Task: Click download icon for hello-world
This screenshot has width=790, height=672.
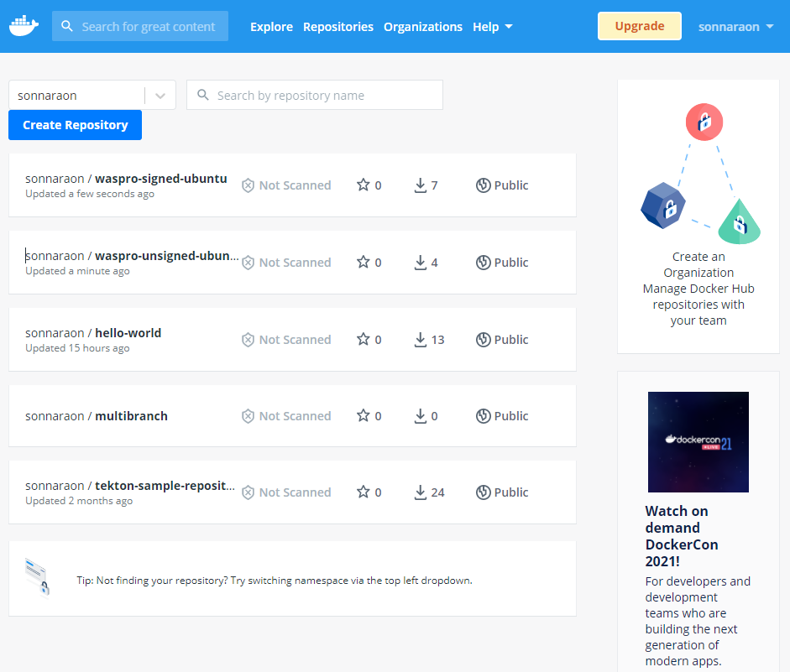Action: (421, 339)
